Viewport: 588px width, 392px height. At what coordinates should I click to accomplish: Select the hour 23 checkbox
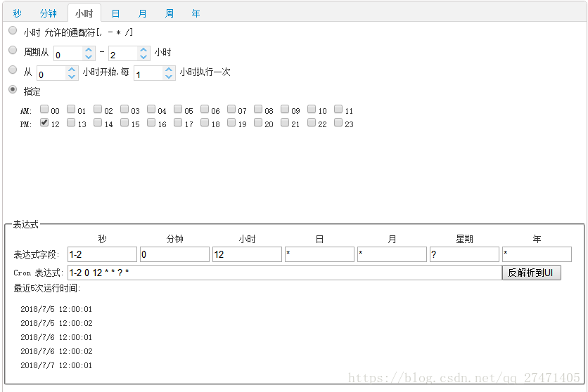pos(338,122)
